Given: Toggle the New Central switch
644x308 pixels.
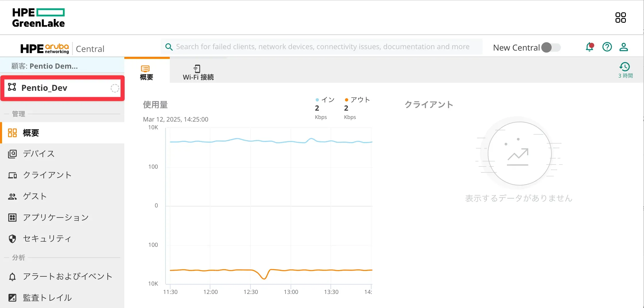Looking at the screenshot, I should tap(551, 47).
